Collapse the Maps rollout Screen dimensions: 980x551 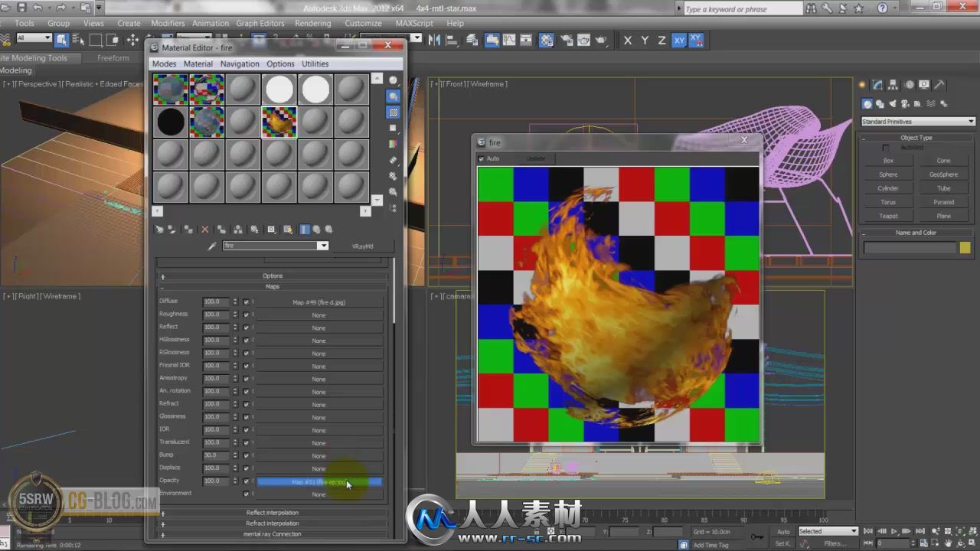pyautogui.click(x=273, y=286)
